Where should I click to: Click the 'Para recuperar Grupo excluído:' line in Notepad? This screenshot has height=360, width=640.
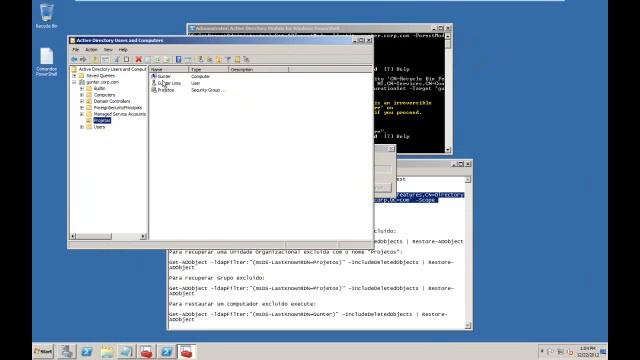(x=217, y=278)
